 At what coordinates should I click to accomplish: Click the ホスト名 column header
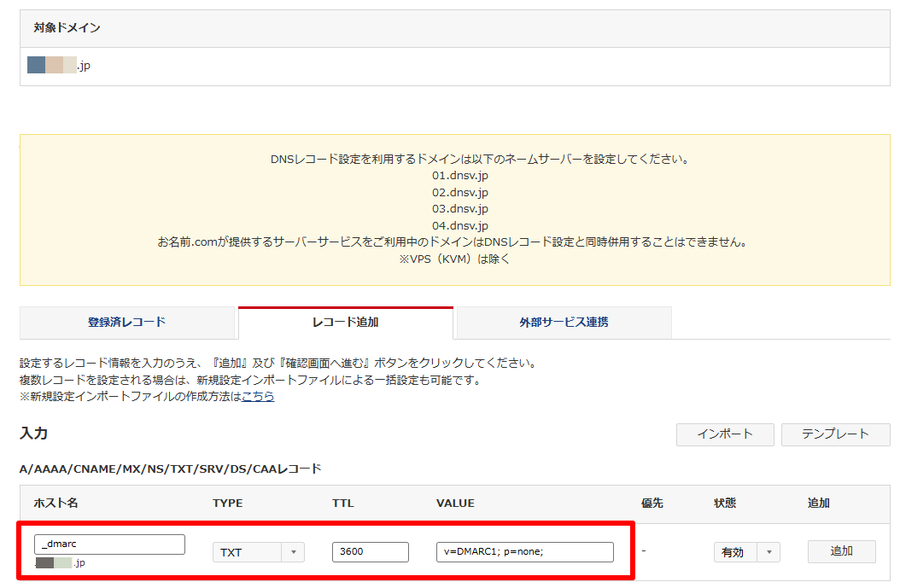pos(56,504)
